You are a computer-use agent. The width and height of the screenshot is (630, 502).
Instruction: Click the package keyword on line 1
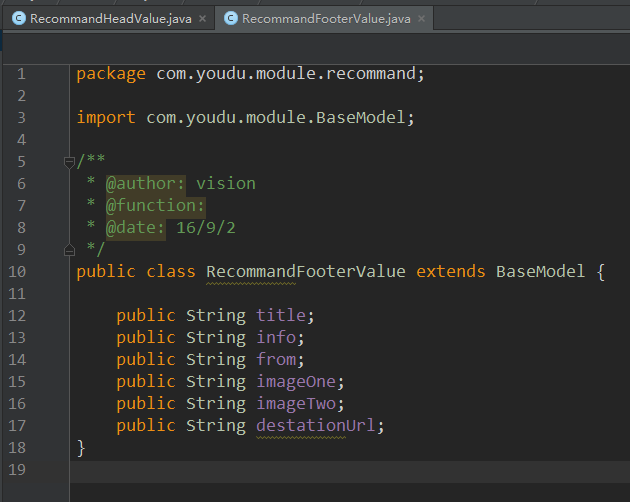[x=111, y=73]
